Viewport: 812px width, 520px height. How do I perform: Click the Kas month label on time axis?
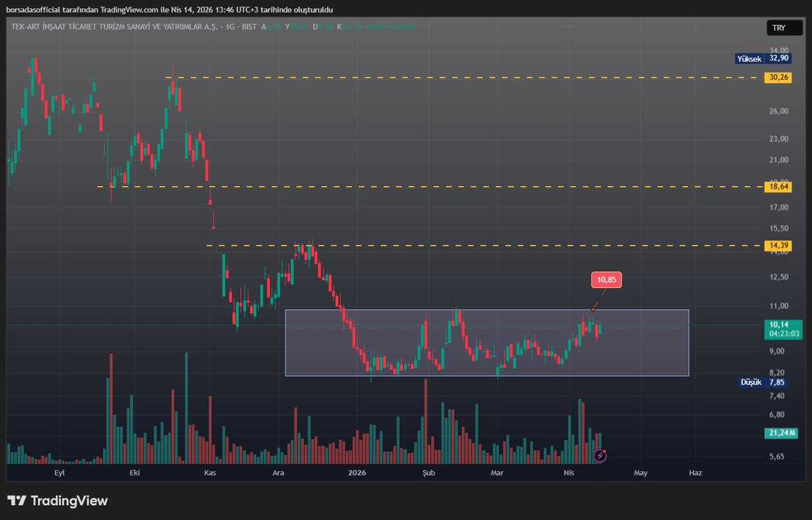click(x=210, y=473)
